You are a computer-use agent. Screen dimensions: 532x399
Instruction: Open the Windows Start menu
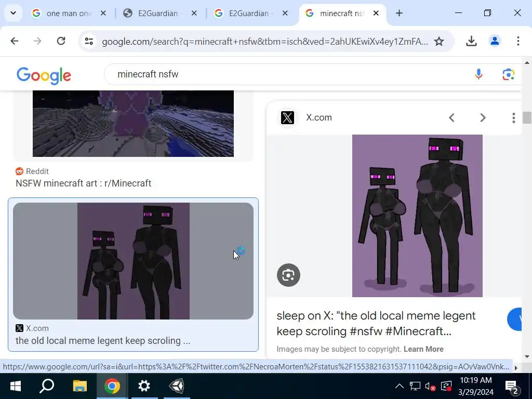tap(15, 386)
